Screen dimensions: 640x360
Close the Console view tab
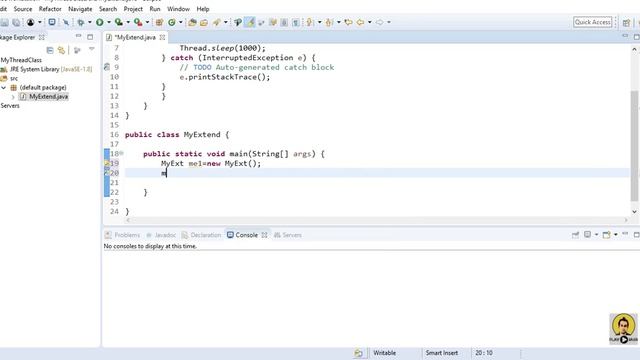pyautogui.click(x=264, y=235)
